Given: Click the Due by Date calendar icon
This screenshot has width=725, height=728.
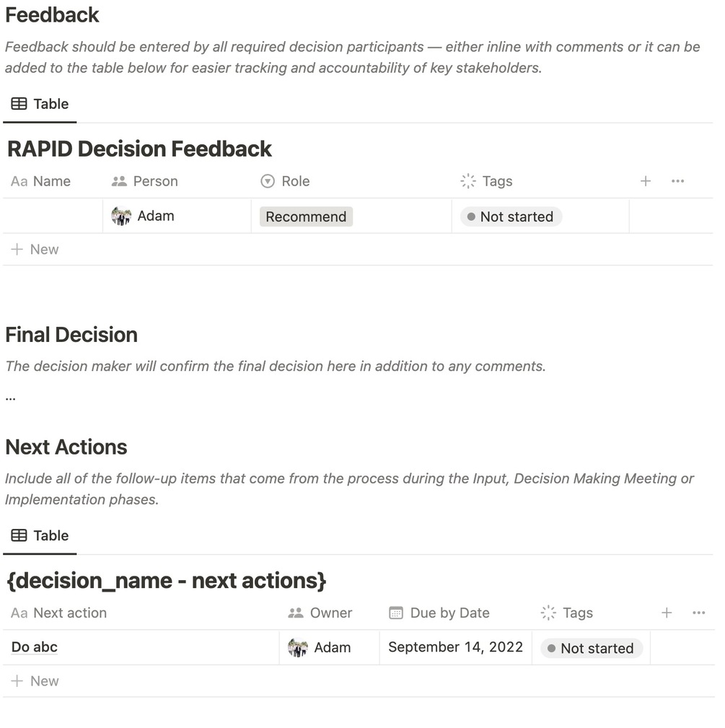Looking at the screenshot, I should pyautogui.click(x=396, y=613).
